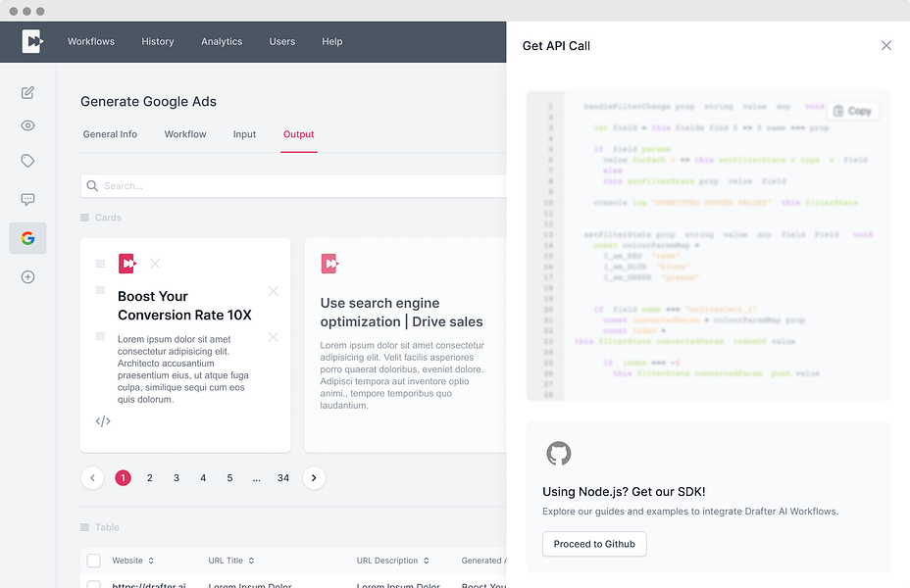Click drag handle beside first card description

100,336
